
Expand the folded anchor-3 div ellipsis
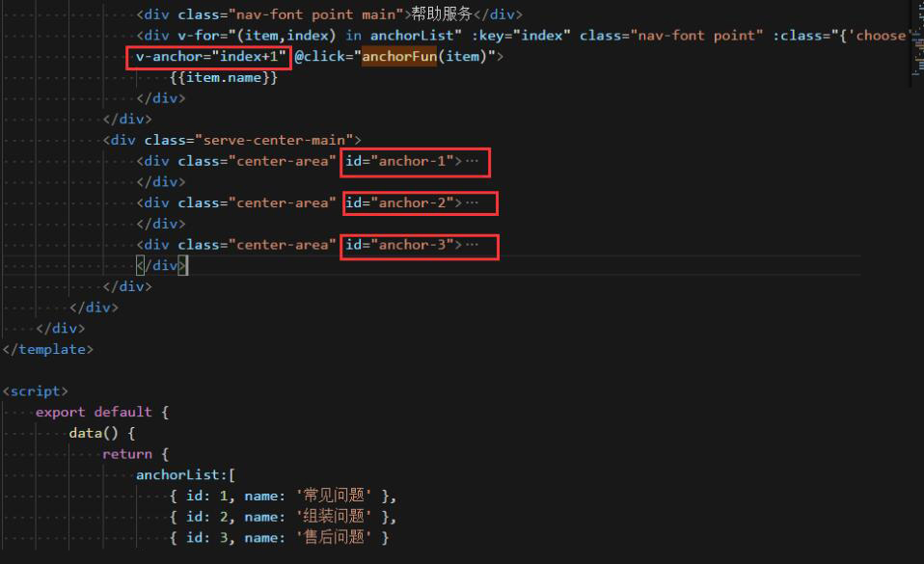point(472,245)
